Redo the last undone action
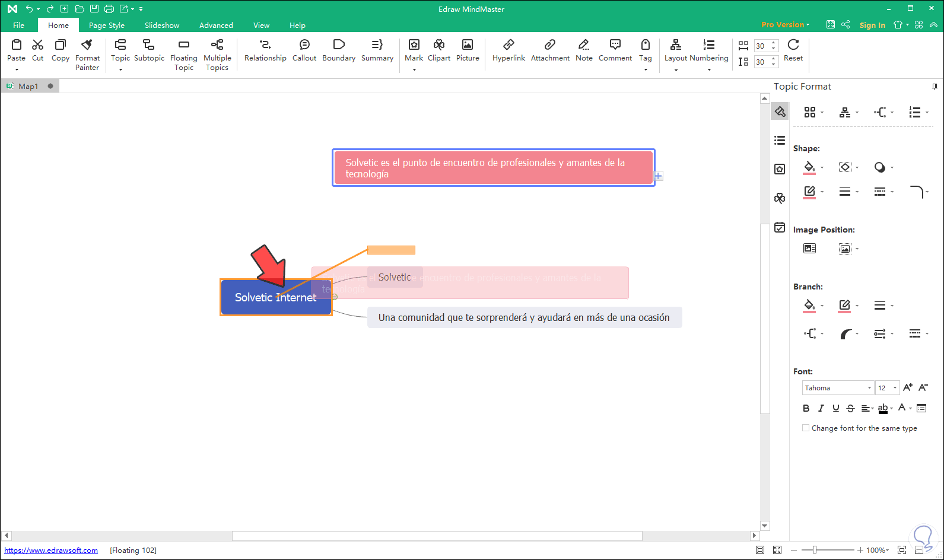The width and height of the screenshot is (944, 560). [50, 9]
